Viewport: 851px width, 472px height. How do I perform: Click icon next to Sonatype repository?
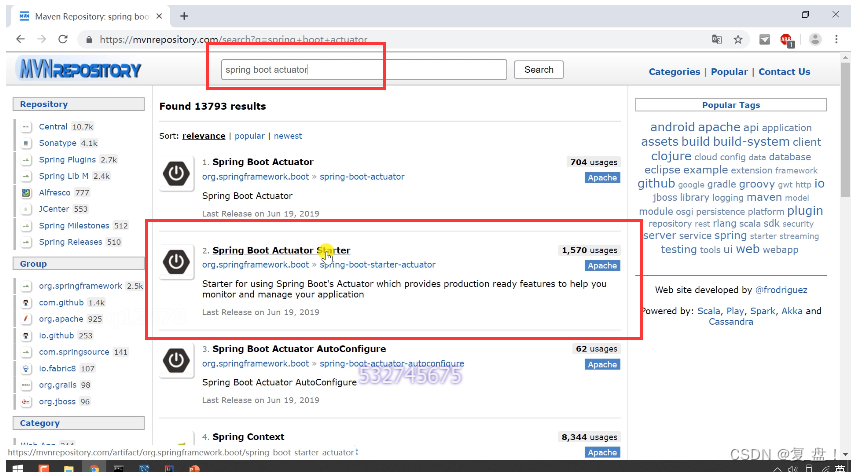[x=26, y=143]
